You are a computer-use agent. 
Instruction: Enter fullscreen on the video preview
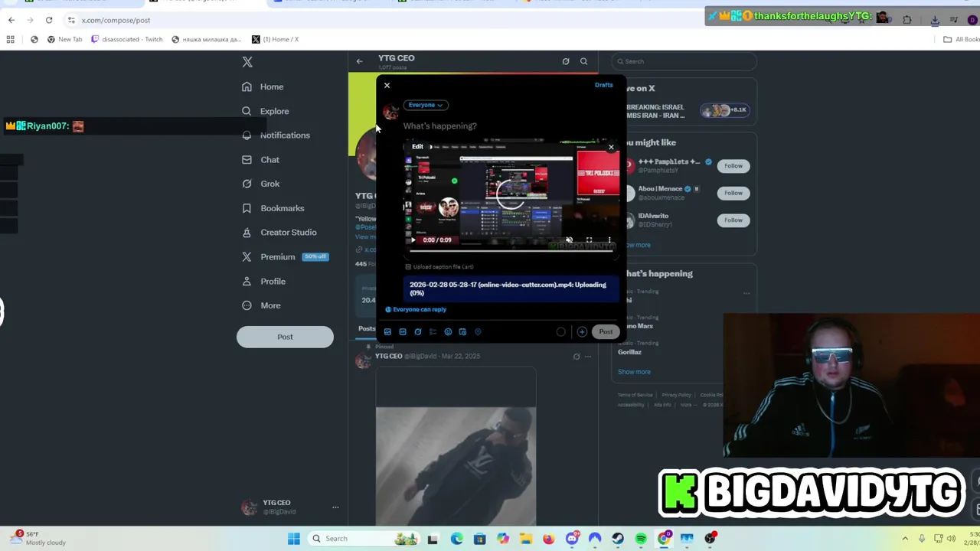point(589,240)
